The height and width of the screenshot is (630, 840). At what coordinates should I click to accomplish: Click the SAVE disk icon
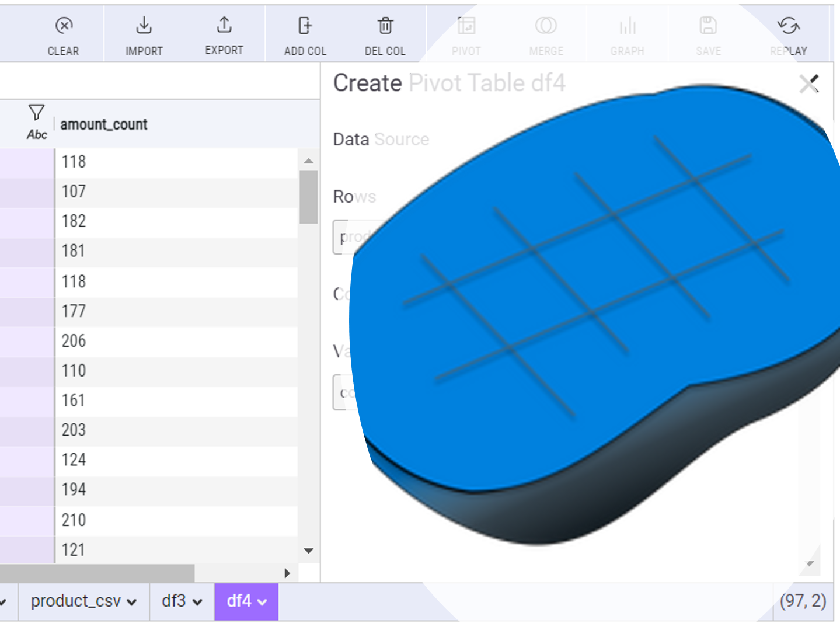[707, 26]
